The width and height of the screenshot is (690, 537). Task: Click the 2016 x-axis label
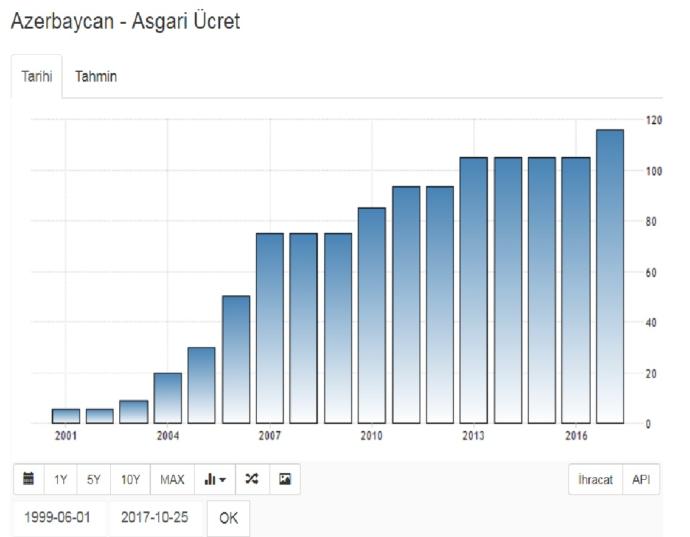pos(576,436)
